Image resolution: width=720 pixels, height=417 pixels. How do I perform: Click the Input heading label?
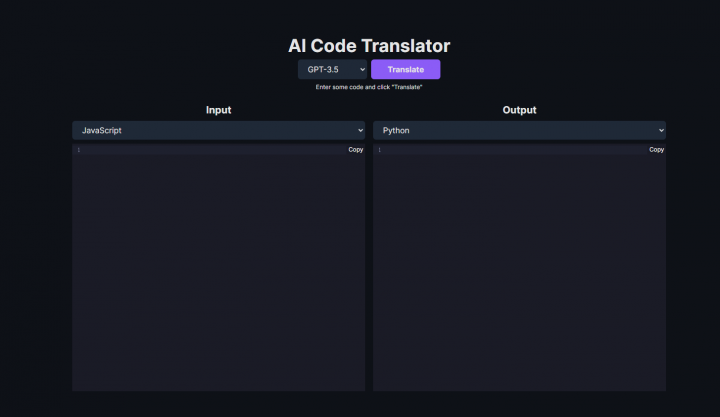[219, 110]
